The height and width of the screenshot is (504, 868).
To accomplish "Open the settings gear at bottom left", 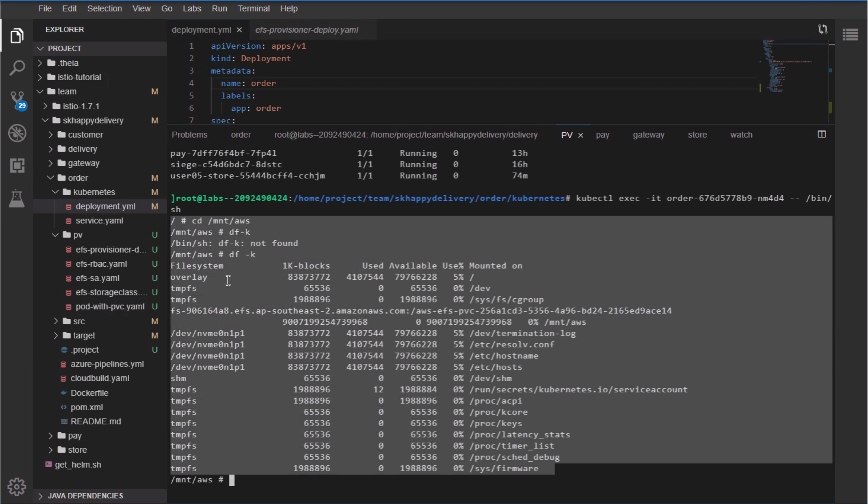I will point(17,487).
